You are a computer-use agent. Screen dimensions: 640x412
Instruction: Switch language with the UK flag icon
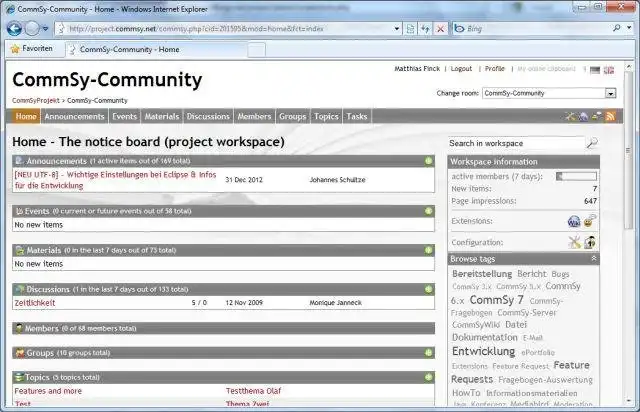[x=609, y=70]
